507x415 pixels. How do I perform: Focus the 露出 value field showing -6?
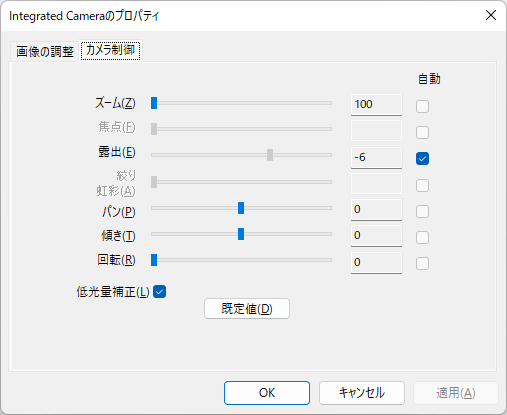coord(376,157)
